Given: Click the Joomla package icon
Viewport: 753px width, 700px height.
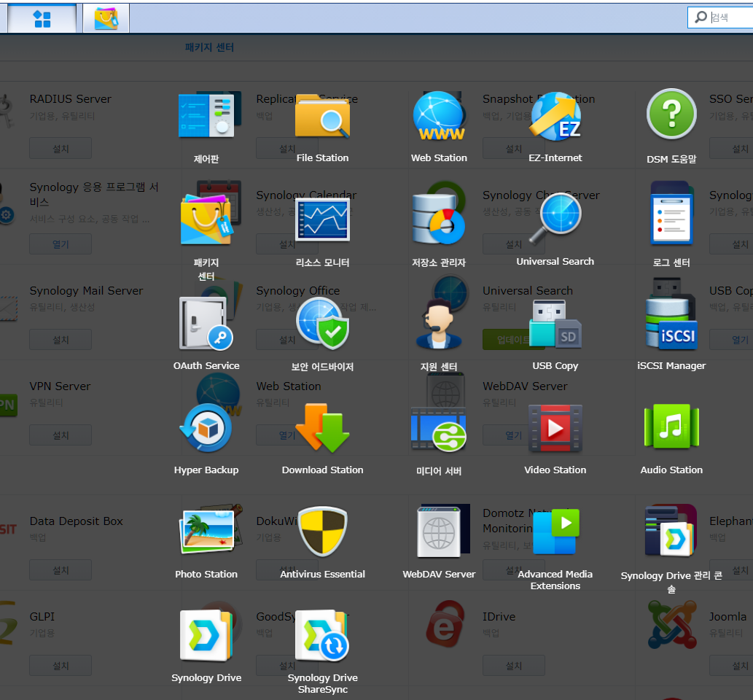Looking at the screenshot, I should 672,623.
